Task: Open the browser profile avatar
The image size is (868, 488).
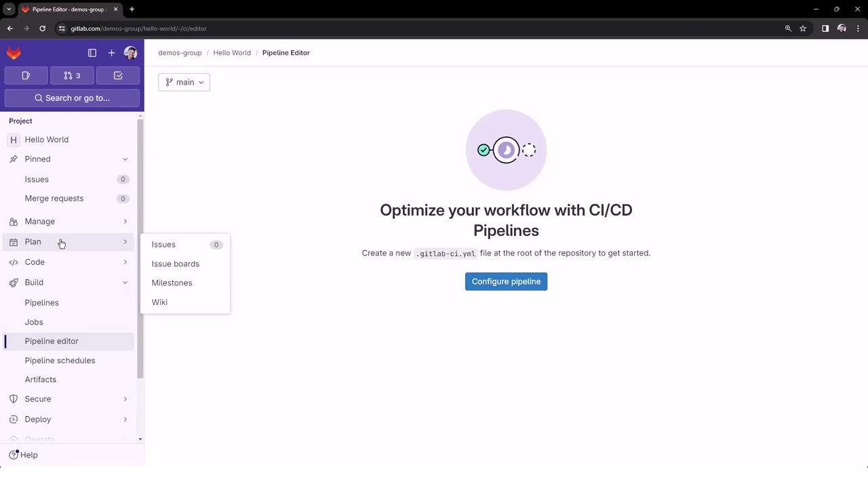Action: click(x=842, y=28)
